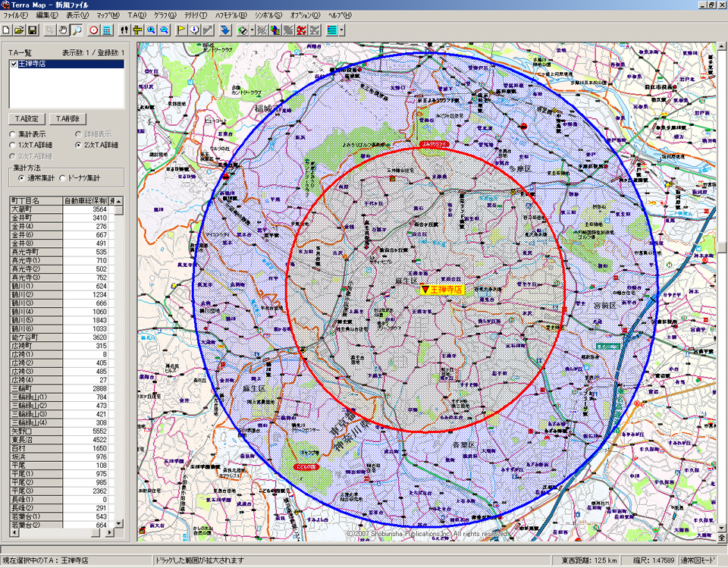Viewport: 728px width, 568px height.
Task: Click the cyan striped list icon
Action: click(332, 30)
